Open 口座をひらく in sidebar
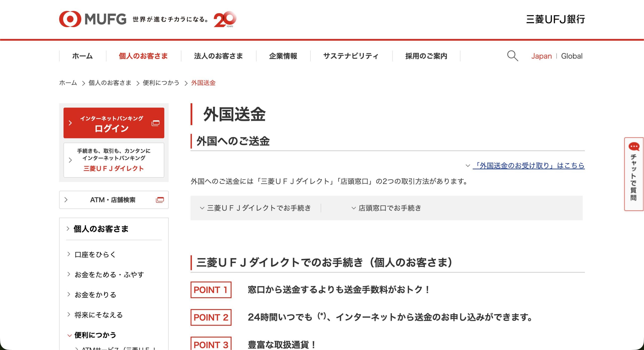This screenshot has height=350, width=644. (95, 254)
